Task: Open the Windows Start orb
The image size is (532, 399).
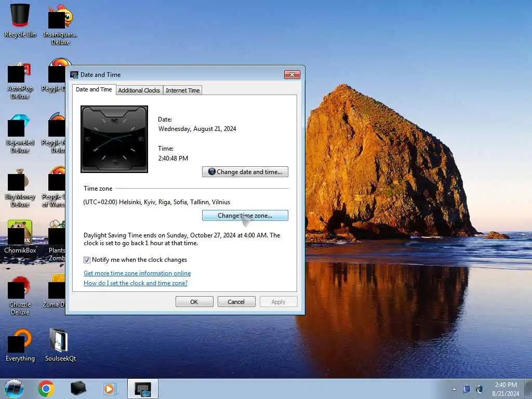Action: click(x=14, y=389)
